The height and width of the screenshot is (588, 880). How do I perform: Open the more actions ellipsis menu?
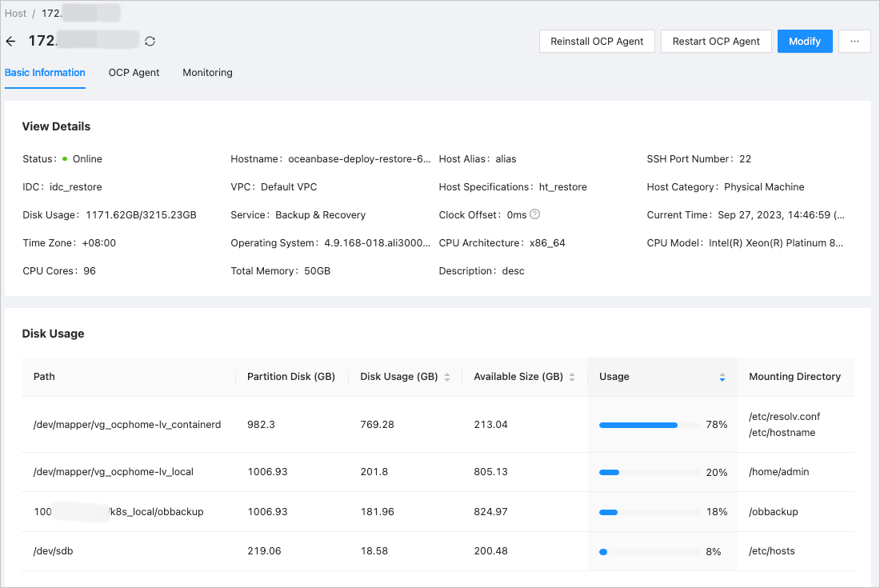pos(854,42)
